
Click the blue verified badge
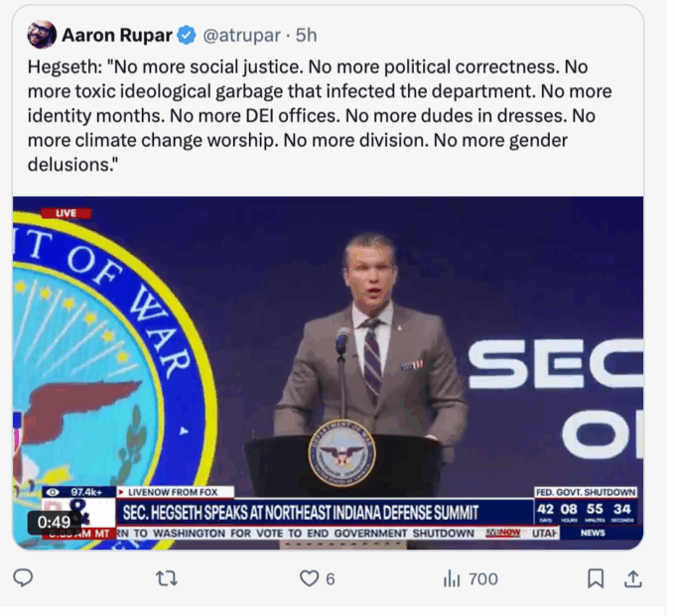[x=186, y=36]
